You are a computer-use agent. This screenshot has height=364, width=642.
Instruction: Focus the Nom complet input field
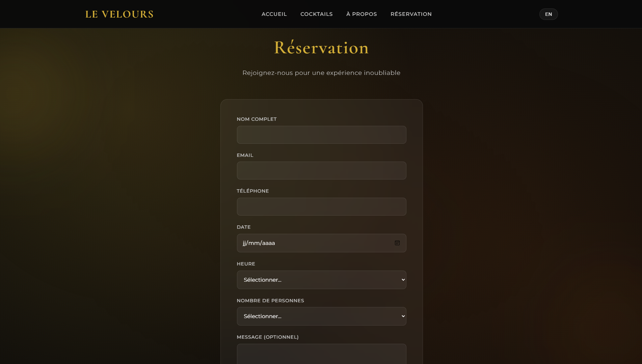point(321,135)
